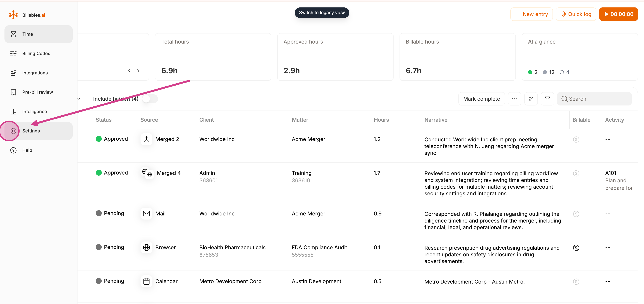This screenshot has width=644, height=304.
Task: Click the Search input field
Action: tap(594, 99)
